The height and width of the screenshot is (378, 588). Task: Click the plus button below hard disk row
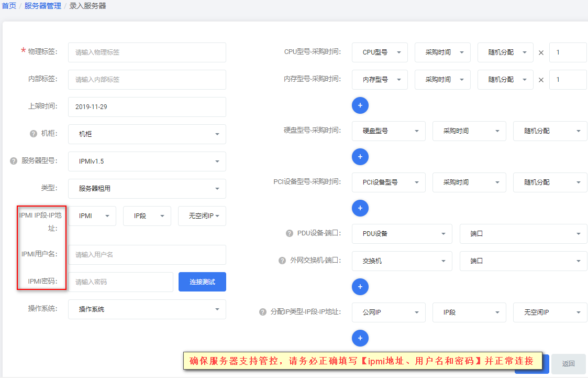point(360,157)
